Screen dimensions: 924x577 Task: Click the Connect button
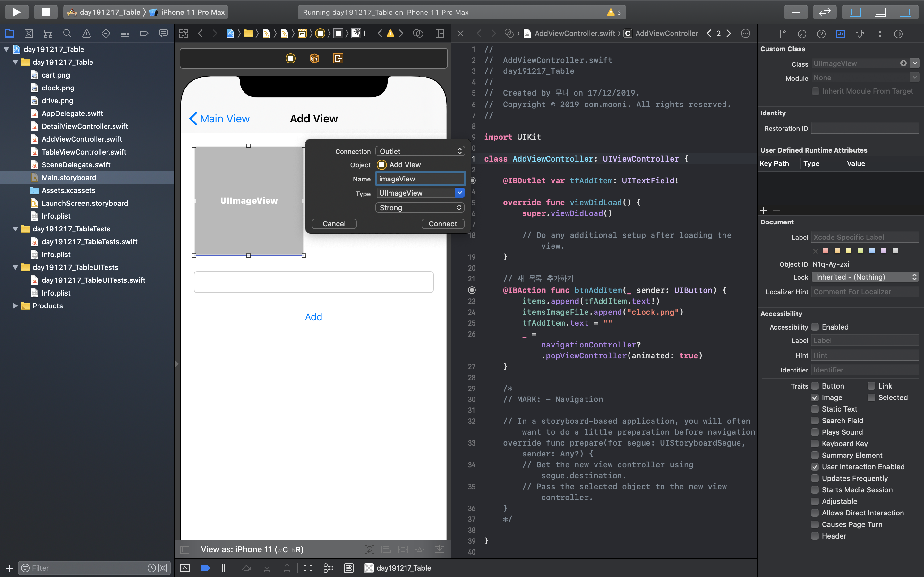442,224
